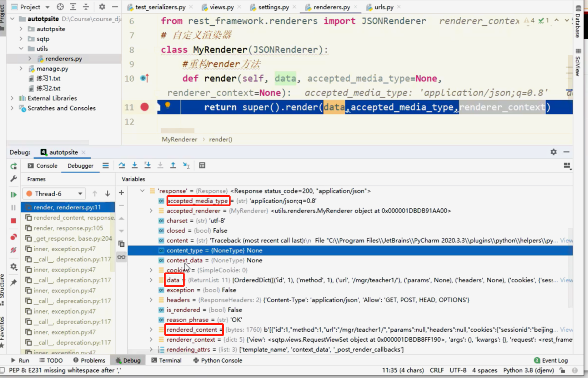Click Step Out button
Screen dimensions: 588x378
(173, 165)
